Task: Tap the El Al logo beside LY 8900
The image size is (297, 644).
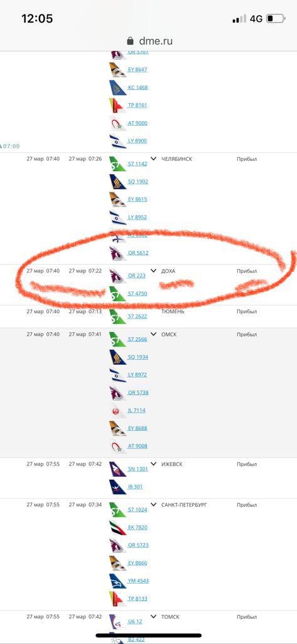Action: [x=118, y=142]
